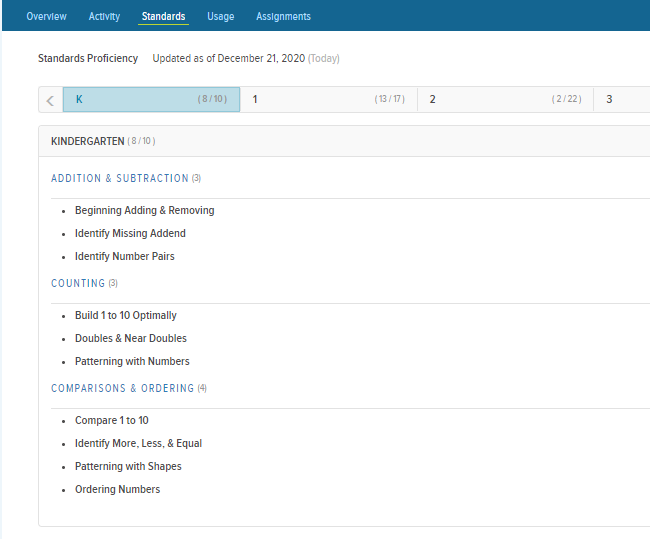The image size is (650, 539).
Task: Switch to the Activity tab
Action: (104, 16)
